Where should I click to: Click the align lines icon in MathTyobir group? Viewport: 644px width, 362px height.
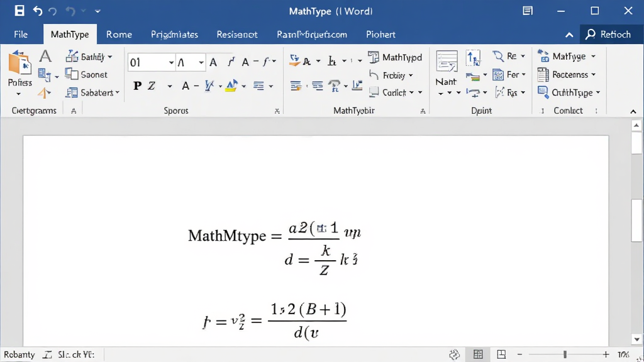point(296,85)
